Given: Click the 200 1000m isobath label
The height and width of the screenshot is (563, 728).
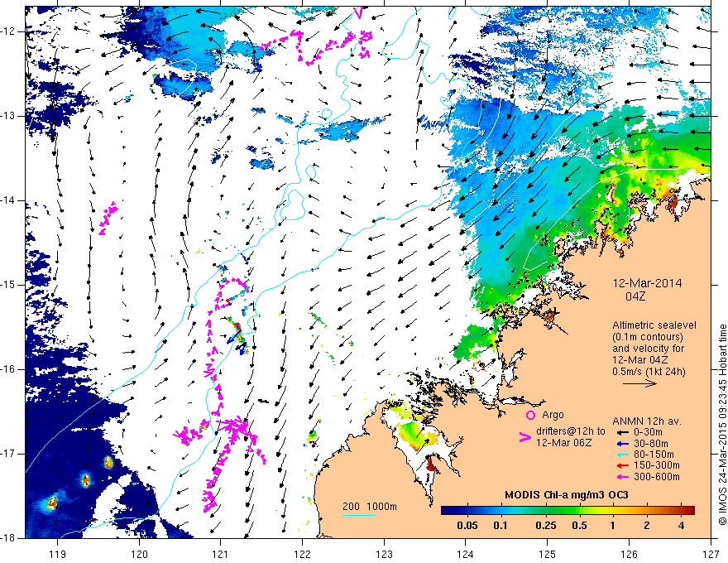Looking at the screenshot, I should point(370,507).
